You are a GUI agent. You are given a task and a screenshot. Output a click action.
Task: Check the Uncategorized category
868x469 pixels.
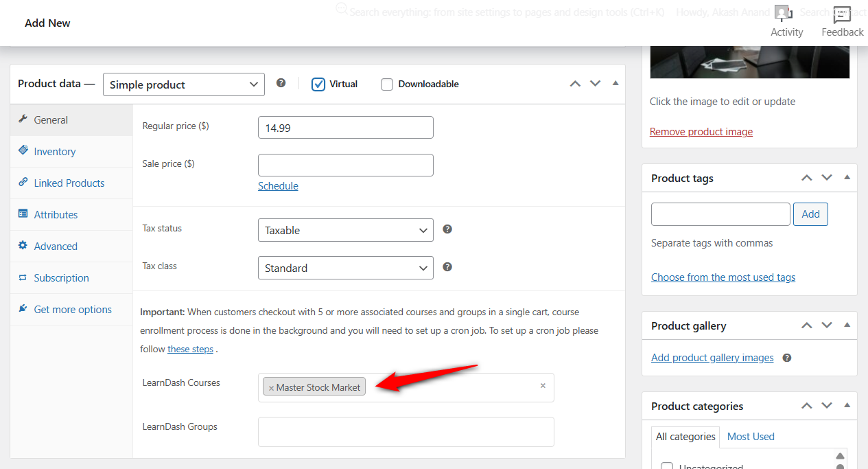click(666, 466)
